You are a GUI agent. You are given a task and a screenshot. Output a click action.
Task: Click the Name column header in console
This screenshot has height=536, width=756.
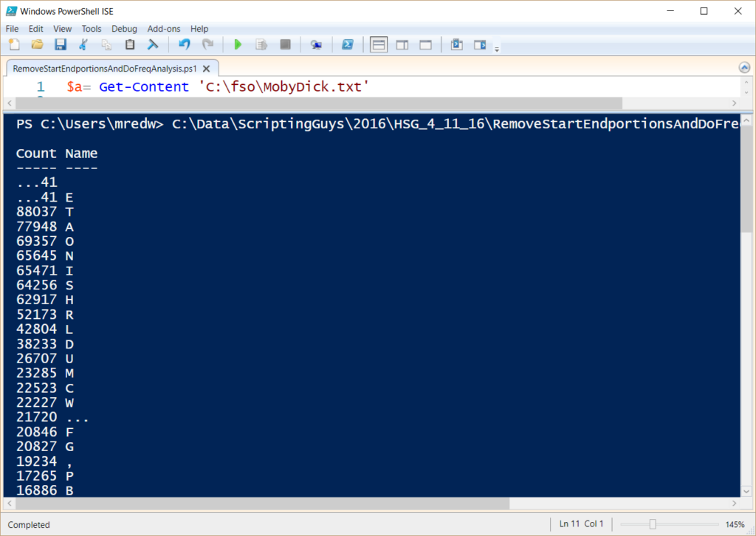click(x=81, y=154)
